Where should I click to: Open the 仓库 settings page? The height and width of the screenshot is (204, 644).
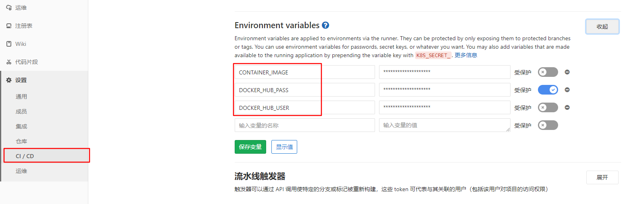tap(21, 141)
